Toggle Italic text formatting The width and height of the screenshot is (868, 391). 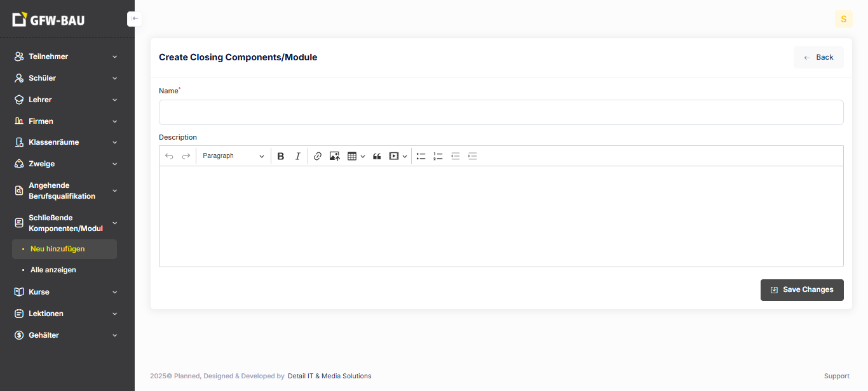coord(297,156)
